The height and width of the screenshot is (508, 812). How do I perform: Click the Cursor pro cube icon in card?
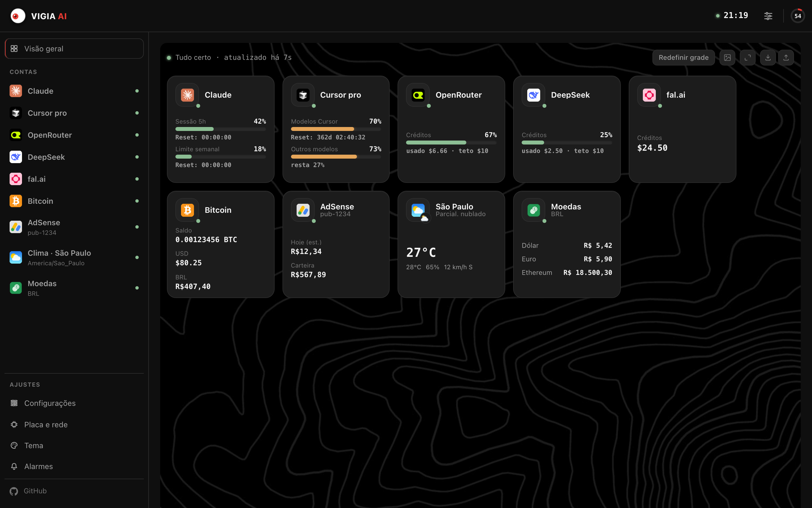click(303, 95)
